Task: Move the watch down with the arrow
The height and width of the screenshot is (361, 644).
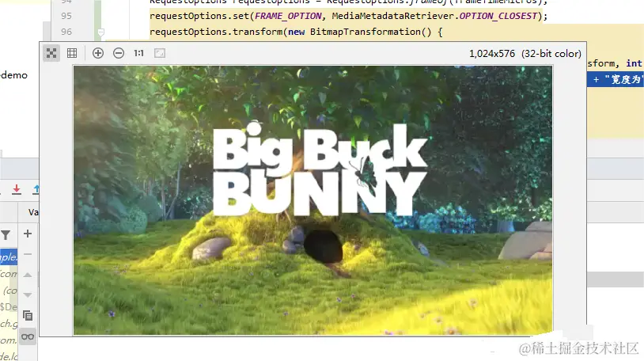Action: point(28,294)
